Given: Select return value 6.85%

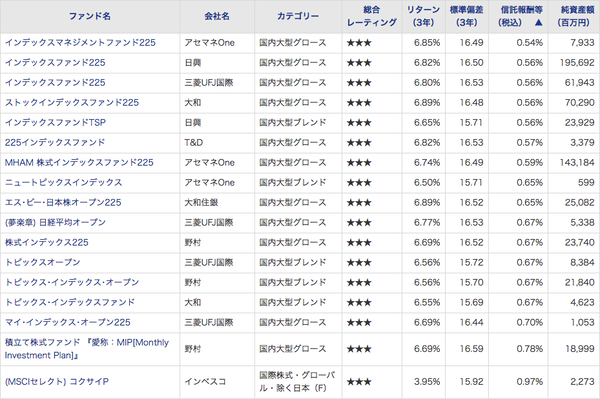Looking at the screenshot, I should click(x=427, y=42).
